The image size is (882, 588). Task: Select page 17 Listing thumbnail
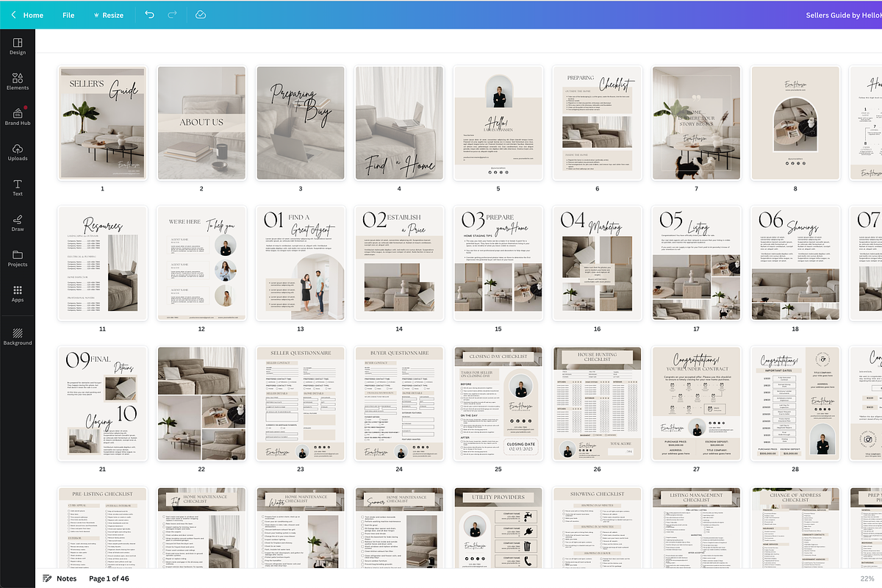[696, 263]
